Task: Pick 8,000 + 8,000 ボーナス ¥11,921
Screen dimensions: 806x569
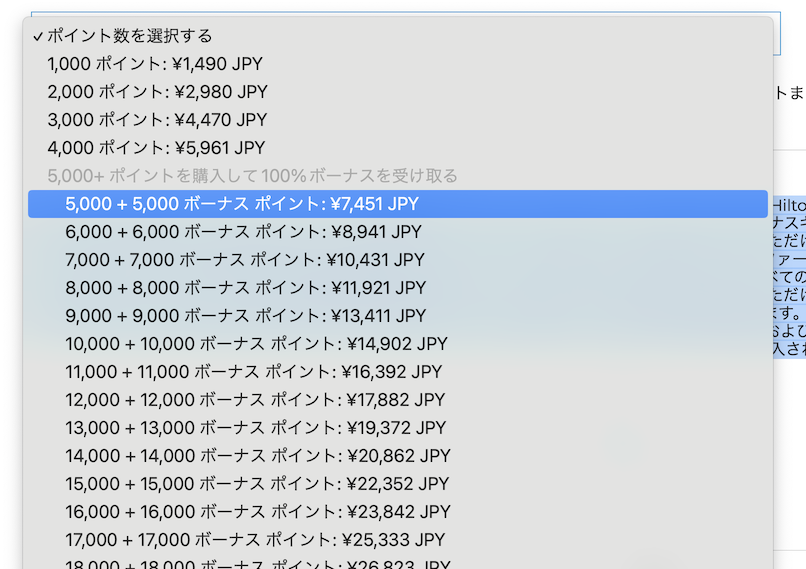Action: coord(398,288)
